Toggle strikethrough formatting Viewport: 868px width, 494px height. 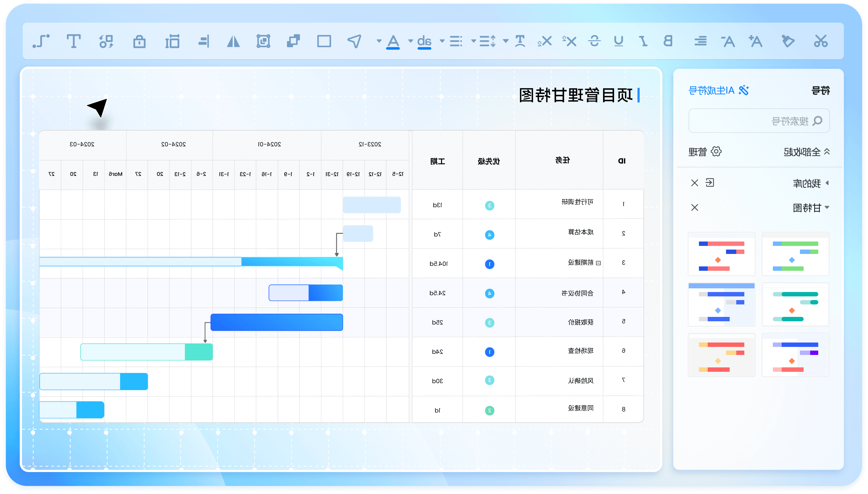(x=594, y=41)
